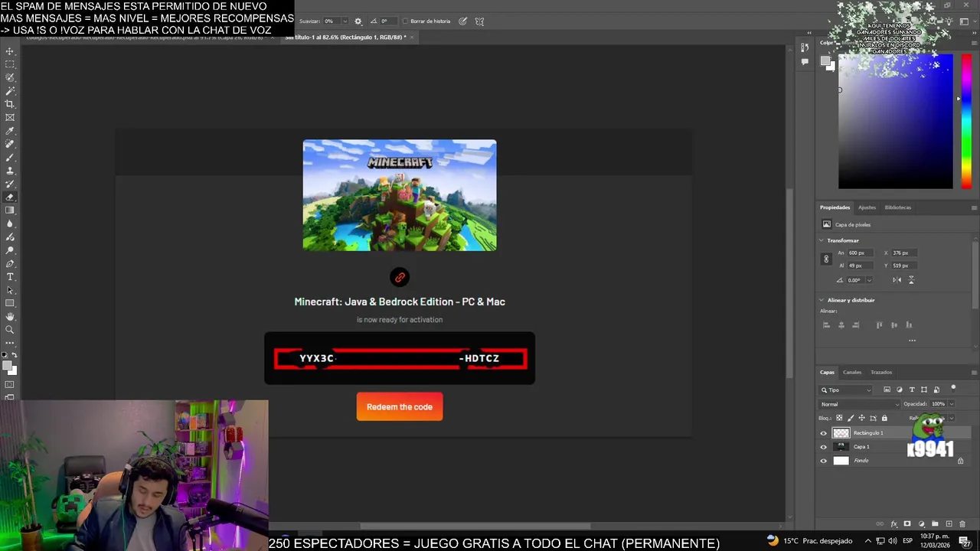Toggle pressure-for-size icon in options bar
Viewport: 980px width, 551px height.
click(x=463, y=21)
